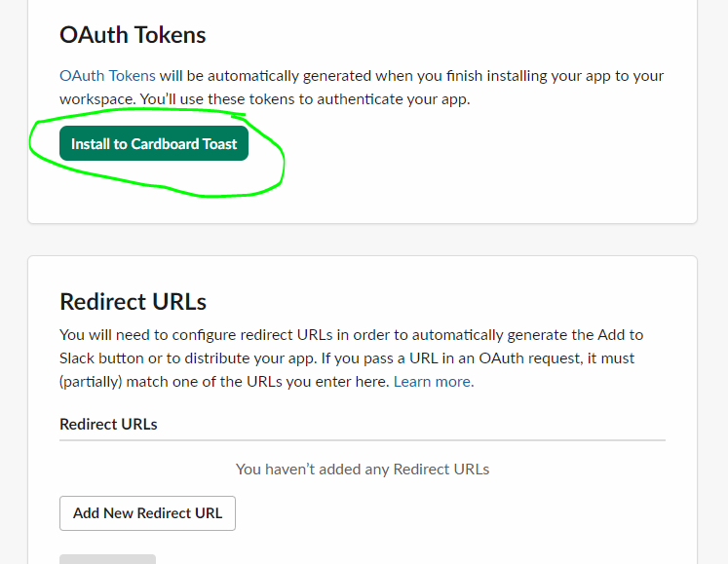Click the green hand-drawn circle outline
Screen dimensions: 728x564
pos(281,166)
